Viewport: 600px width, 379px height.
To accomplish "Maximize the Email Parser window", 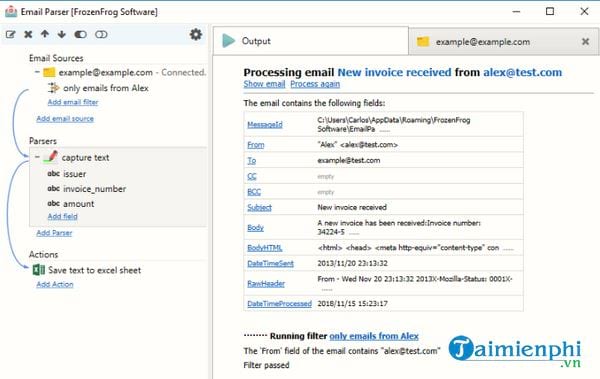I will click(x=550, y=11).
